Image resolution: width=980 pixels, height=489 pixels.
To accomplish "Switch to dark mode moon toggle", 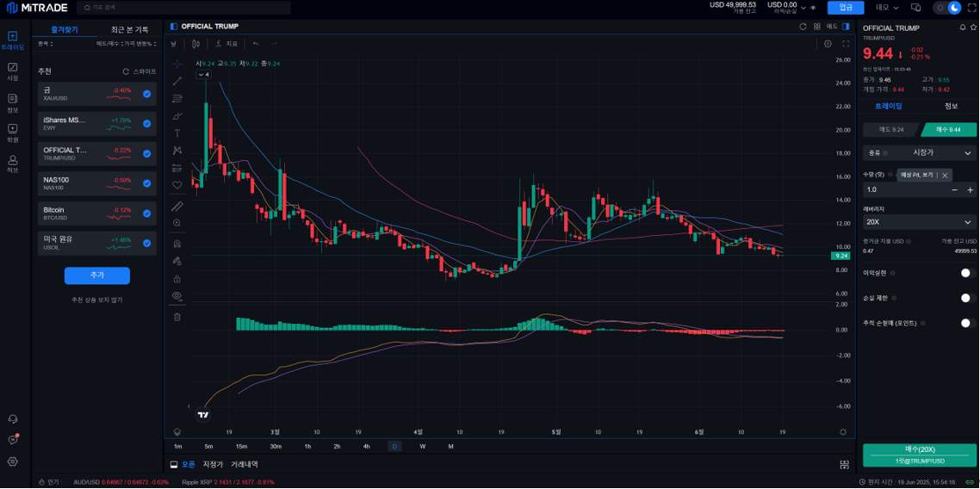I will 954,8.
